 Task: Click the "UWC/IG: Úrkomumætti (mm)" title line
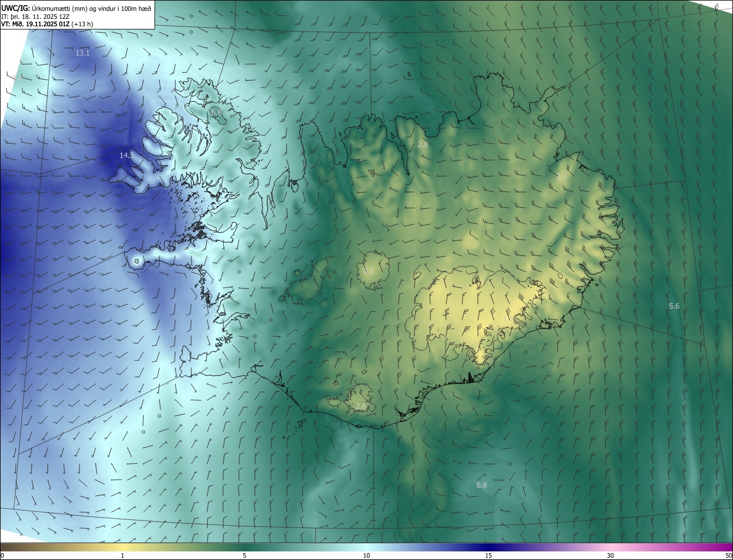(77, 8)
